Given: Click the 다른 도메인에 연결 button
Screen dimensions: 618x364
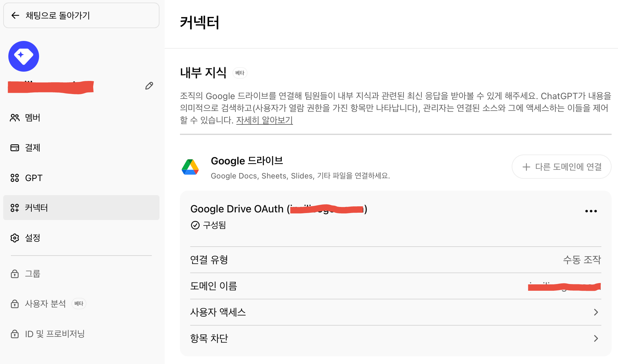Looking at the screenshot, I should pyautogui.click(x=561, y=167).
